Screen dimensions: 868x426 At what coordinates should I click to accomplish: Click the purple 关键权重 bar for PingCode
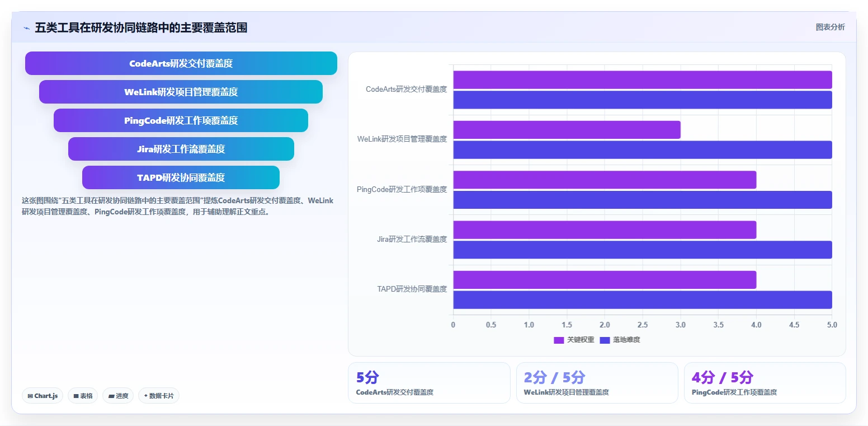[x=605, y=180]
